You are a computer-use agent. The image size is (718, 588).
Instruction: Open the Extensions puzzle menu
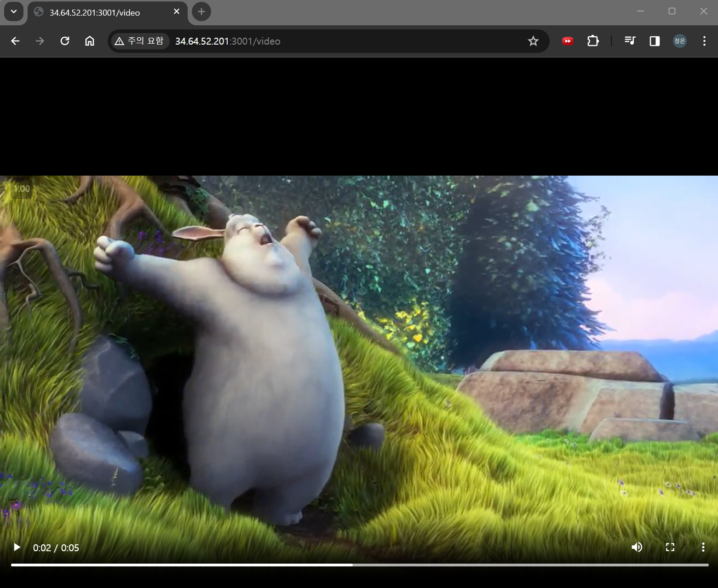pyautogui.click(x=593, y=41)
